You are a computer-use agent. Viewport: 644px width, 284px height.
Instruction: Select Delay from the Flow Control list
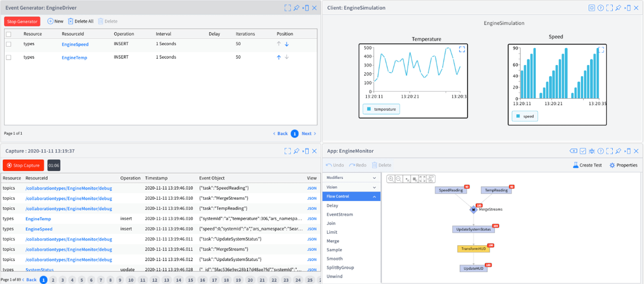(x=334, y=205)
